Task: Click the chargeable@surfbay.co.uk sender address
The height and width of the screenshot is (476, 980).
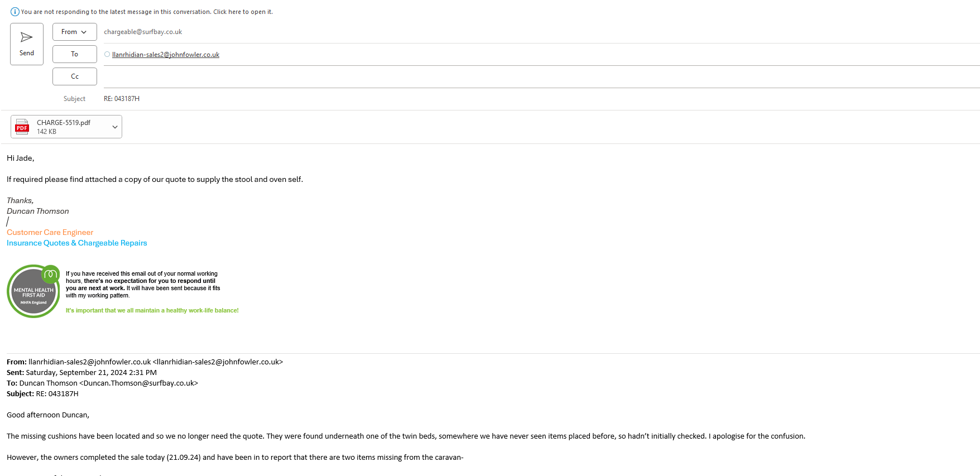Action: pos(143,32)
